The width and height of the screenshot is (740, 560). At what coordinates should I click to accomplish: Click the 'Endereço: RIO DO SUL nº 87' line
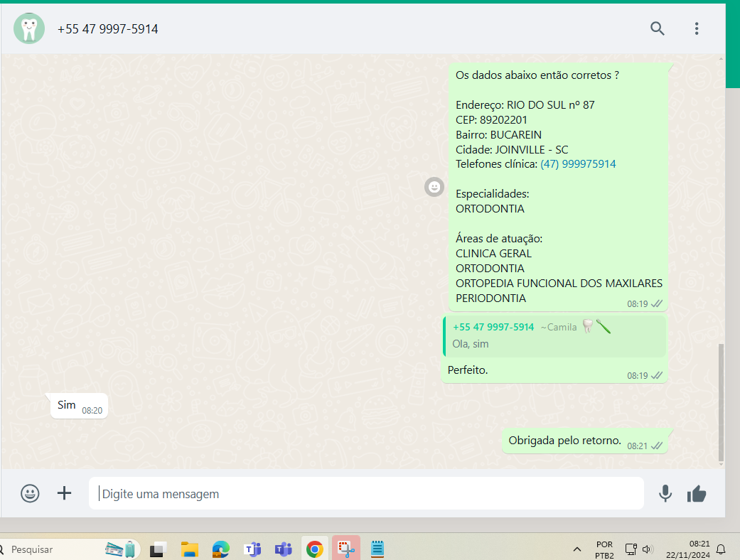[525, 104]
